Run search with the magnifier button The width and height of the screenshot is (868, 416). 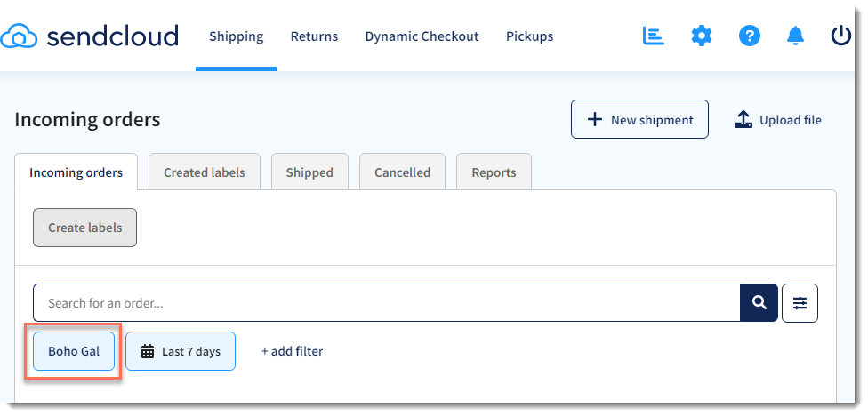click(759, 302)
